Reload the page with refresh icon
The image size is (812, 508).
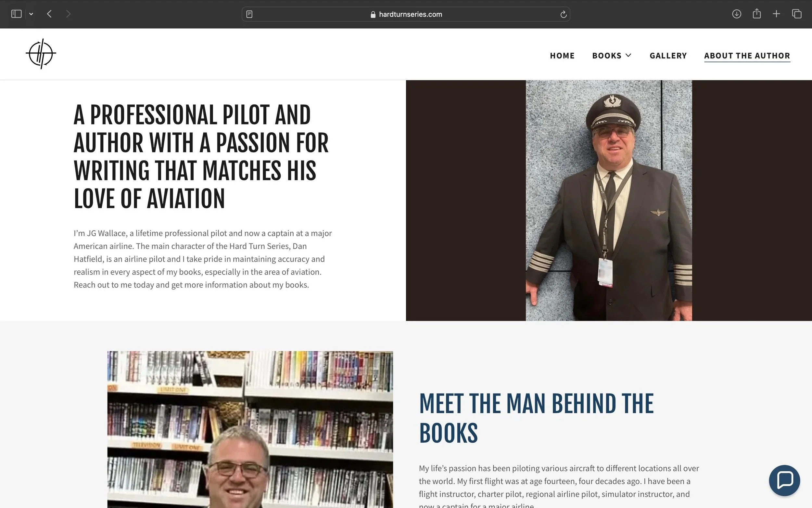[563, 14]
